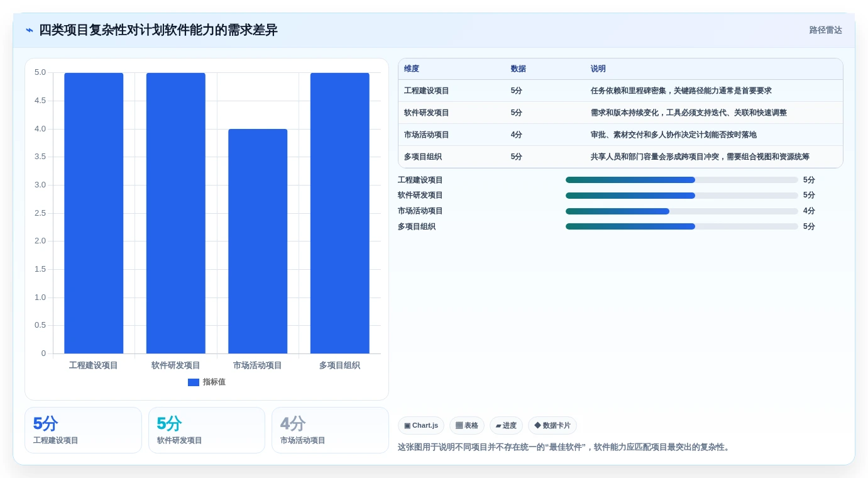The width and height of the screenshot is (868, 478).
Task: Click the 软件研发项目 bar in chart
Action: [x=176, y=213]
